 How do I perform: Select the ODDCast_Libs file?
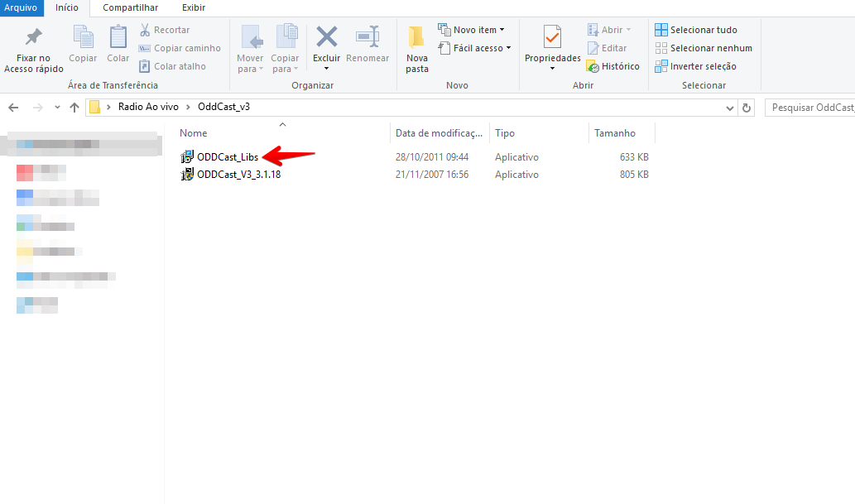(228, 157)
